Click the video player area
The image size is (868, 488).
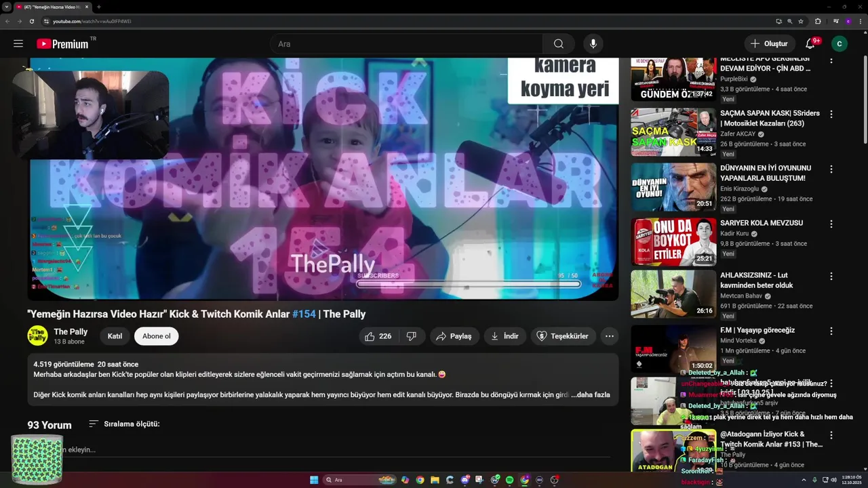323,178
